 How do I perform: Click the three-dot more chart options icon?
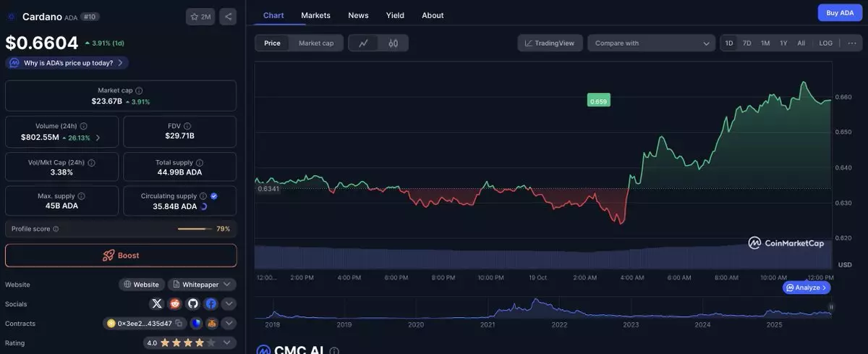(x=851, y=43)
